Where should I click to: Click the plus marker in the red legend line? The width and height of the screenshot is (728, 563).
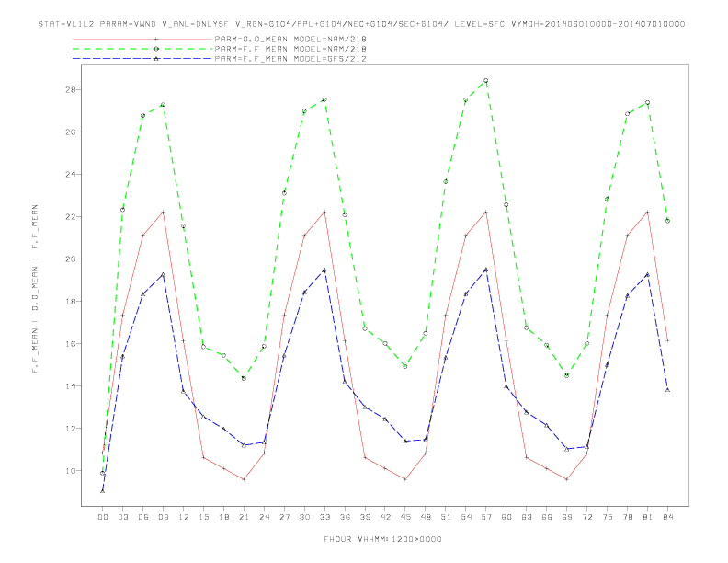(156, 39)
